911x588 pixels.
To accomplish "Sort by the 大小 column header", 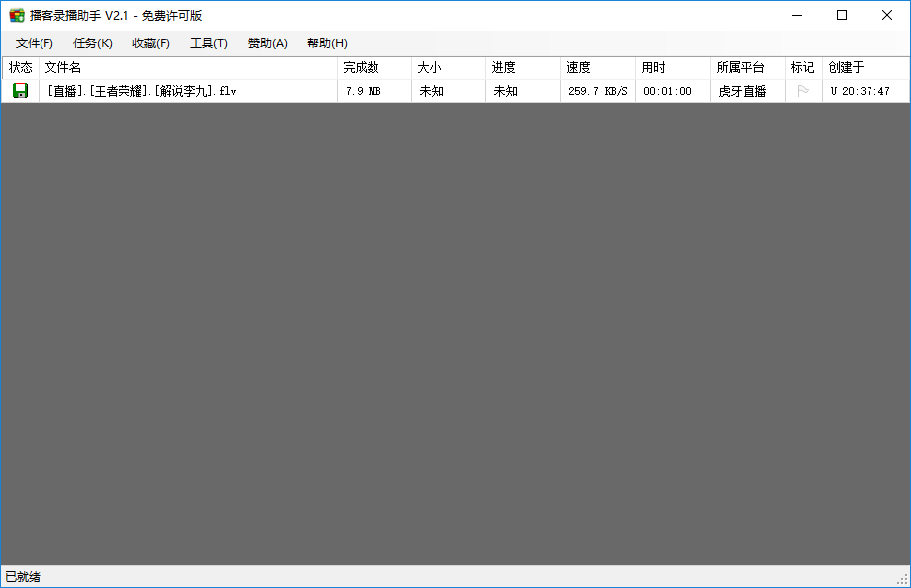I will tap(449, 68).
